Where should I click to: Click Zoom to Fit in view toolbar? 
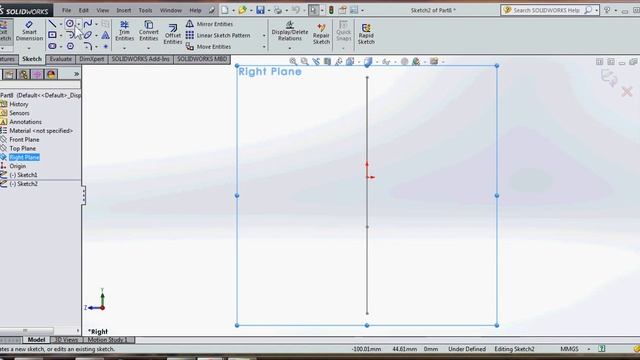pyautogui.click(x=293, y=62)
